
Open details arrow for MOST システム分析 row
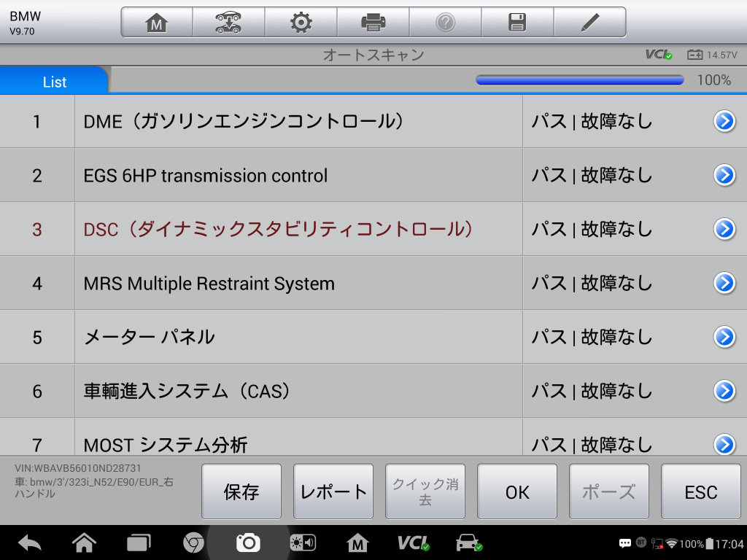point(724,444)
